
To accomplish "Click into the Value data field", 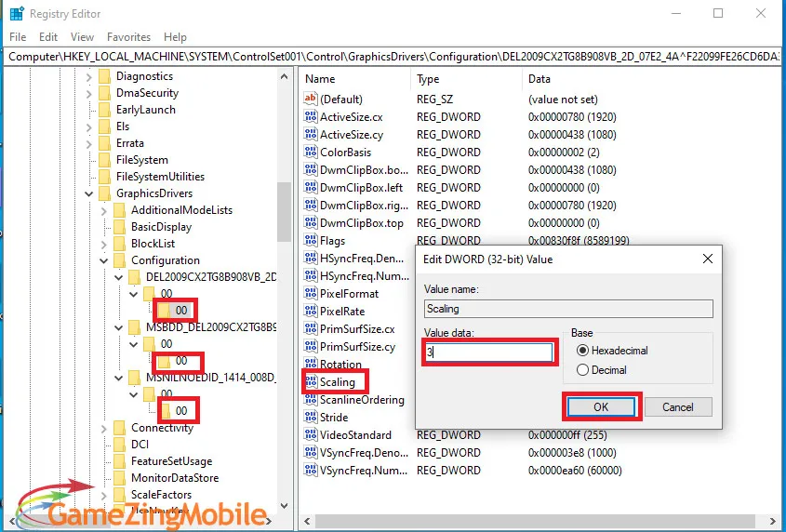I will [x=488, y=352].
